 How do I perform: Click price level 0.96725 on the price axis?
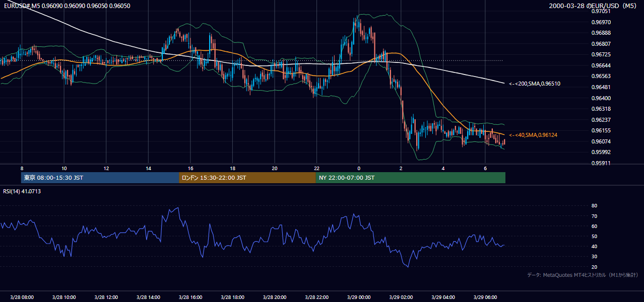coord(602,54)
